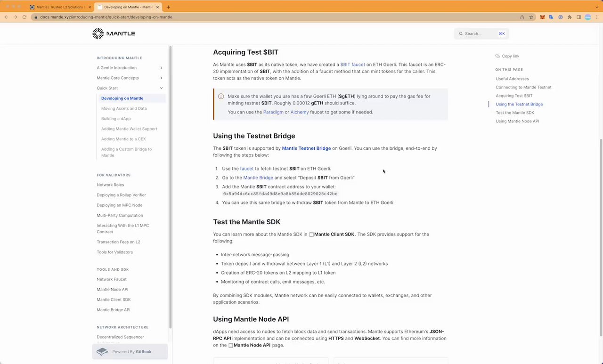603x364 pixels.
Task: Open Deploying an MPC Node page
Action: [119, 205]
